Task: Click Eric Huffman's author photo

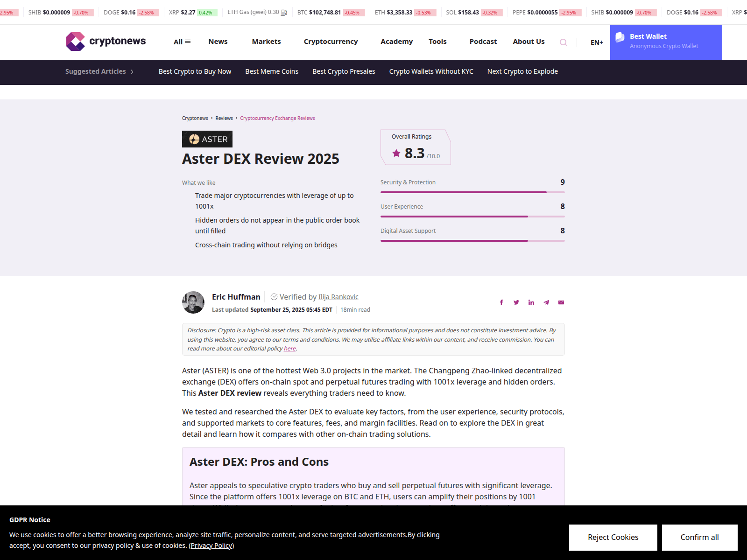Action: pos(193,302)
